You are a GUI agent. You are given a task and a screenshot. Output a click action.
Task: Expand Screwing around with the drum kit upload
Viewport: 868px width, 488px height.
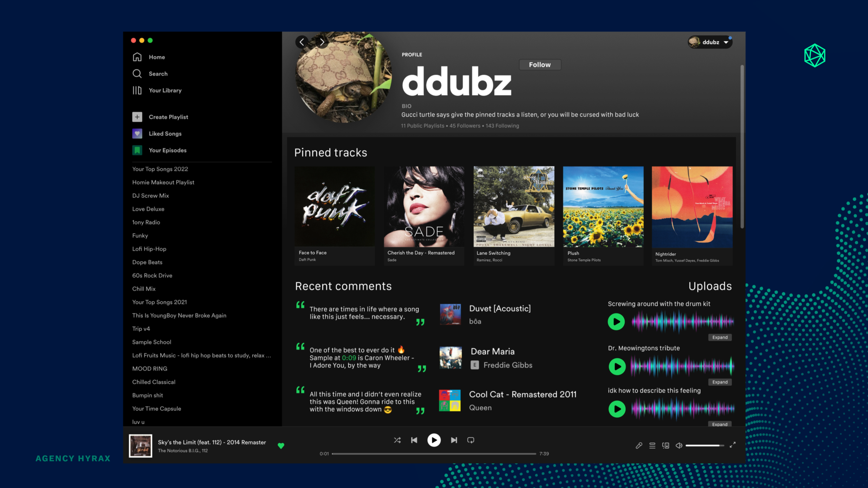[x=719, y=337]
